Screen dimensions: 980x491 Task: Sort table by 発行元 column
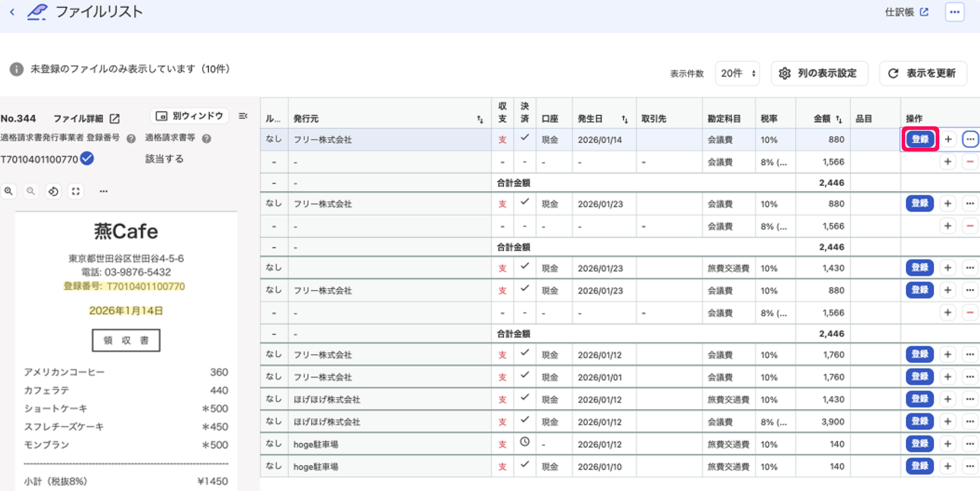(479, 119)
